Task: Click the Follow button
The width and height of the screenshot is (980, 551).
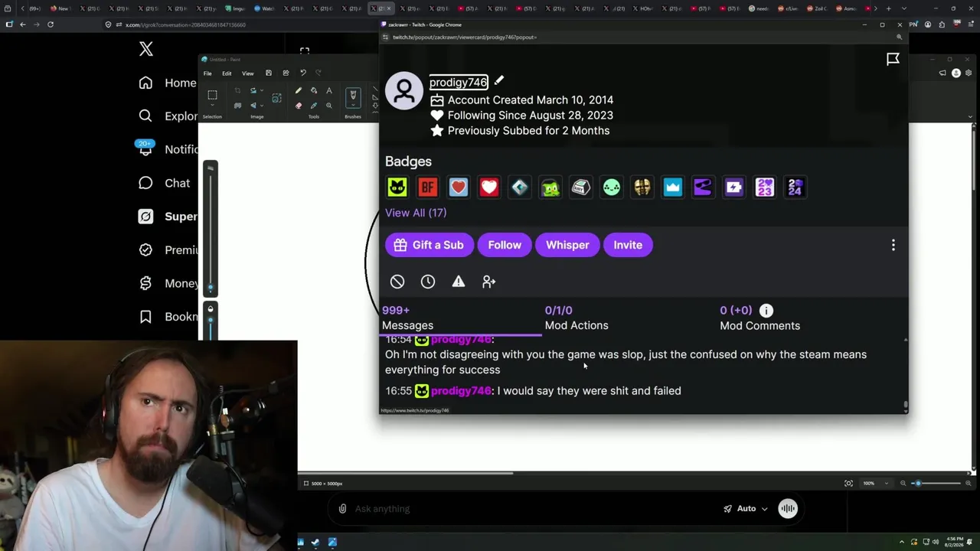Action: 505,245
